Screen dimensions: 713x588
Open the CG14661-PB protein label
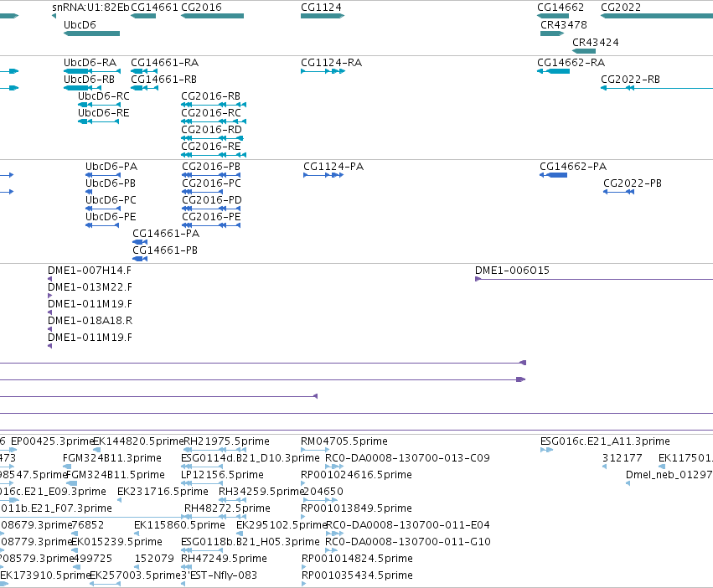165,250
